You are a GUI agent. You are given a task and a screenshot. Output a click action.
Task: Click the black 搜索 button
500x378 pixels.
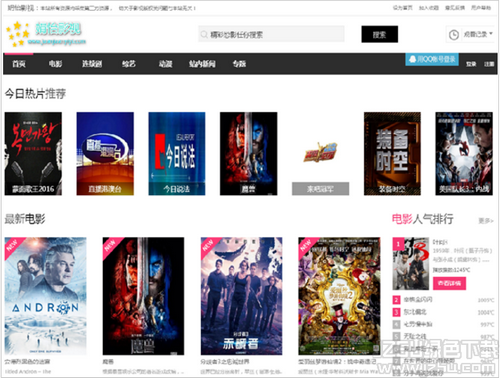coord(379,34)
